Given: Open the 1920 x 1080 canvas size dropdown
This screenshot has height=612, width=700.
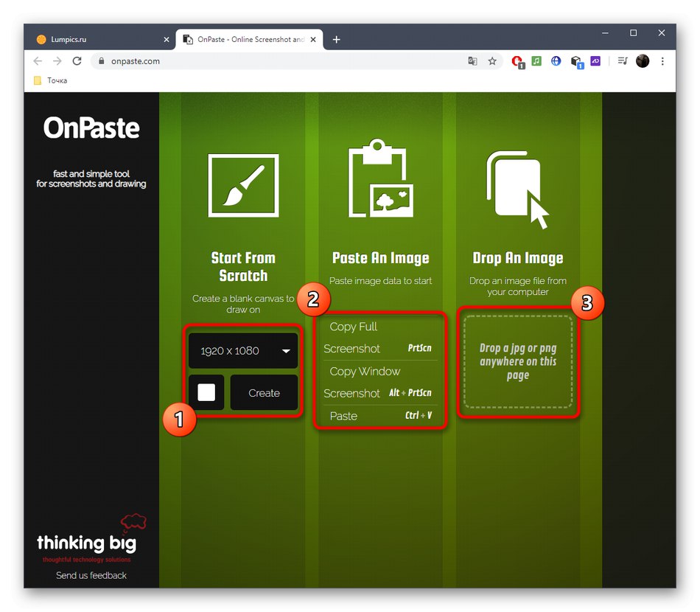Looking at the screenshot, I should click(x=243, y=351).
